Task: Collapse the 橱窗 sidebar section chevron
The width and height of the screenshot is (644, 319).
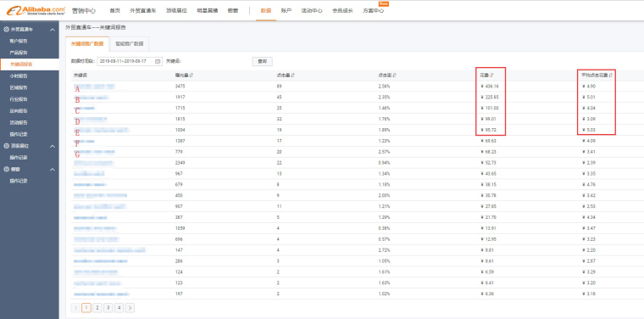Action: [x=53, y=170]
